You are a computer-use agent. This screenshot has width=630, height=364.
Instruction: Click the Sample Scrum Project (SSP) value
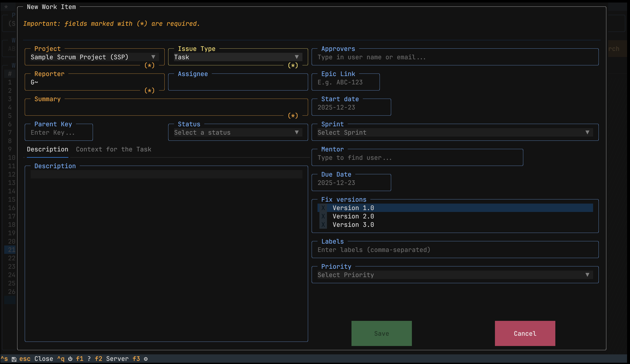tap(79, 57)
